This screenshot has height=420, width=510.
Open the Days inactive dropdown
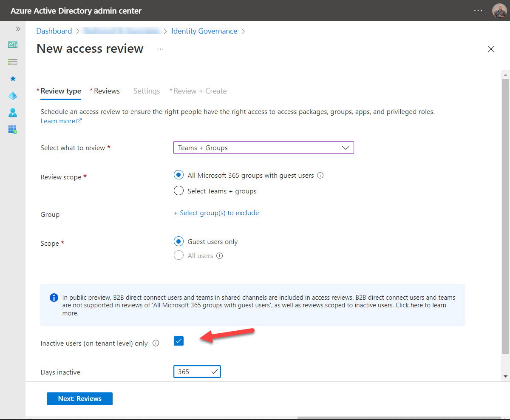[x=197, y=372]
